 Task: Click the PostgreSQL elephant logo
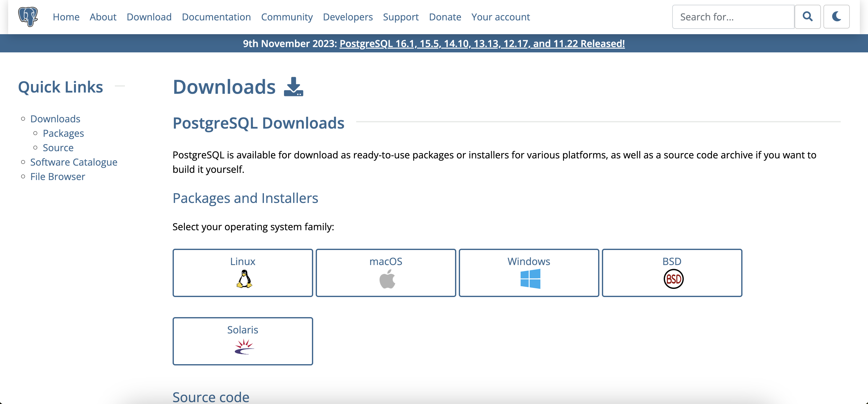pos(28,17)
